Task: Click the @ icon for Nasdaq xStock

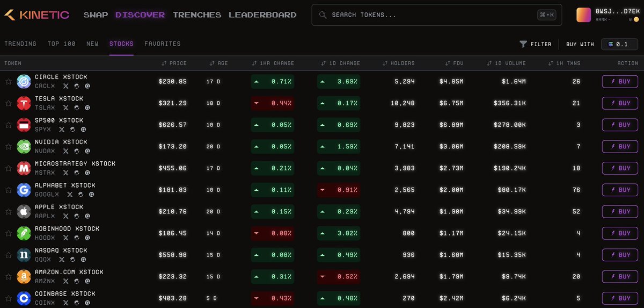Action: pos(83,259)
